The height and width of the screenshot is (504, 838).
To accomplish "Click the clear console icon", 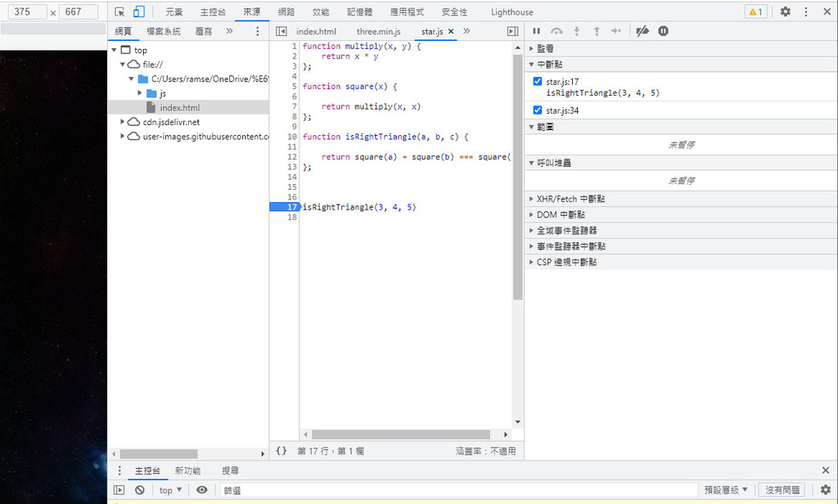I will 139,489.
